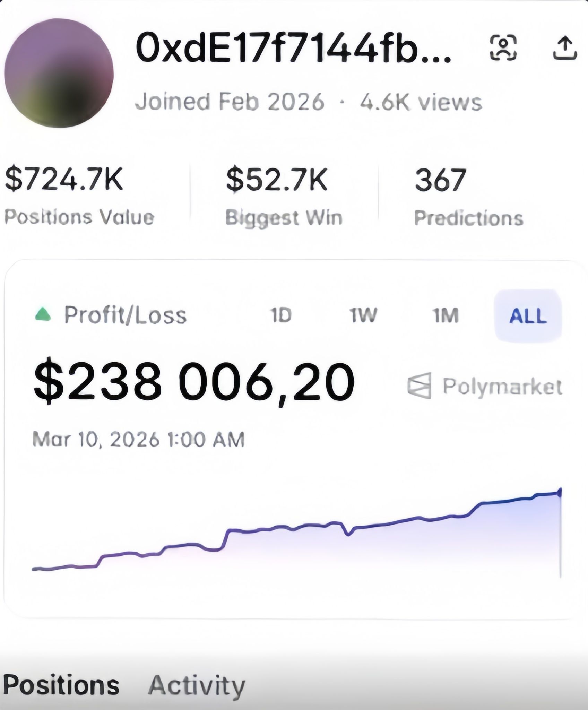
Task: Click the green profit triangle indicator
Action: coord(43,314)
